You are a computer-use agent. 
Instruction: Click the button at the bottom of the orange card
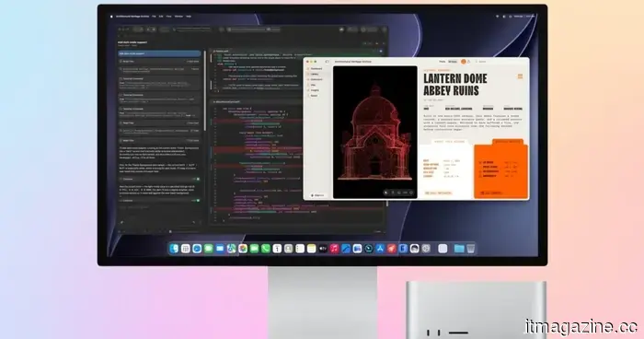coord(491,193)
